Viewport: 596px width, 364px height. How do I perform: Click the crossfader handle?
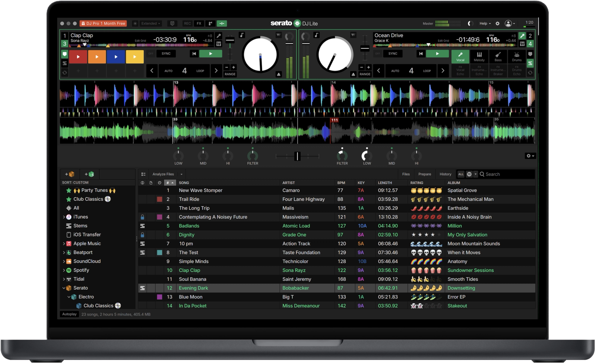[x=297, y=156]
